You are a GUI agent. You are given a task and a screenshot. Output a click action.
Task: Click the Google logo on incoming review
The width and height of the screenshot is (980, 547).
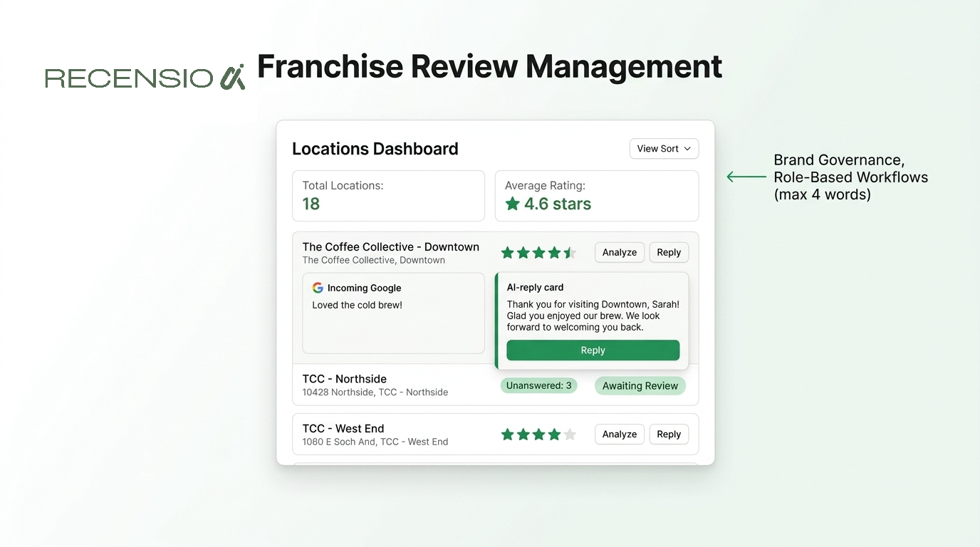tap(318, 288)
